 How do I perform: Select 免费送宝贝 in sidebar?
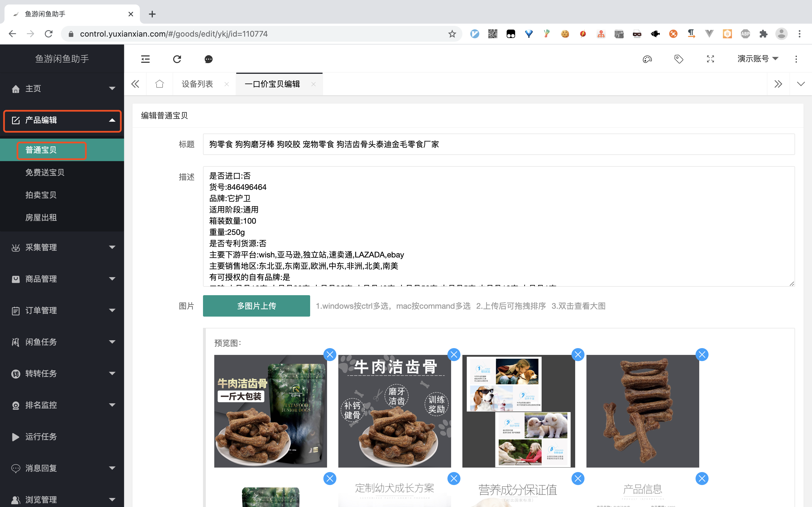pos(45,172)
